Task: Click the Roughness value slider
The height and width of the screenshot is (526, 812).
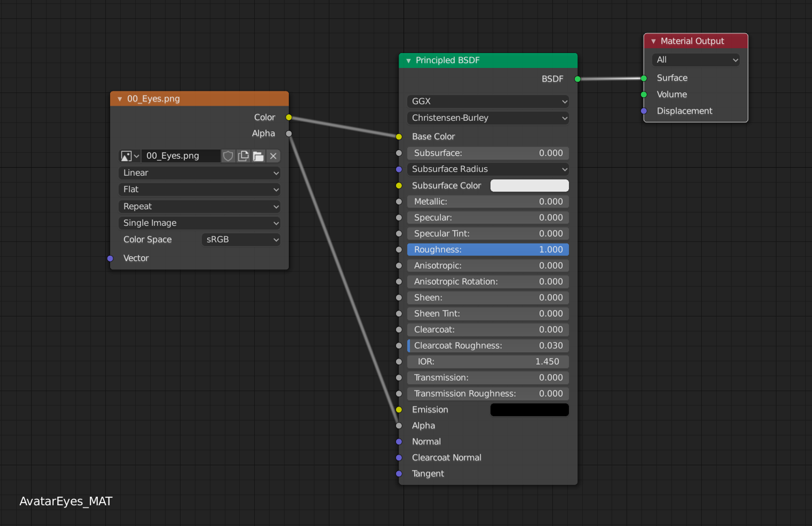Action: tap(488, 250)
